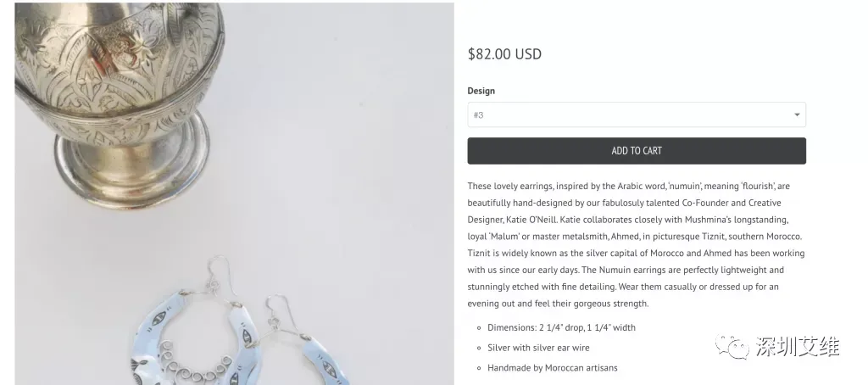Click the 'Silver with silver ear wire' line
Screen dimensions: 868x385
click(538, 348)
